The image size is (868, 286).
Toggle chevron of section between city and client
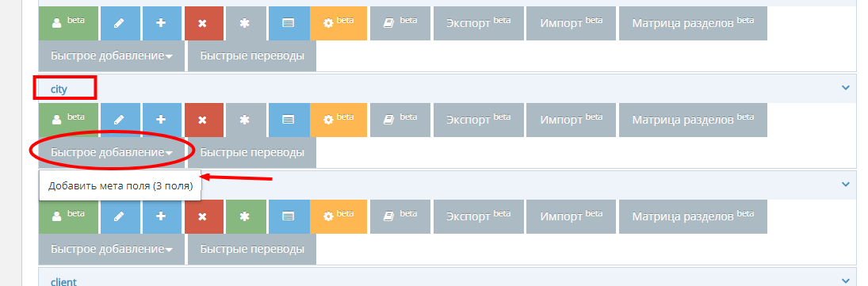pyautogui.click(x=845, y=185)
